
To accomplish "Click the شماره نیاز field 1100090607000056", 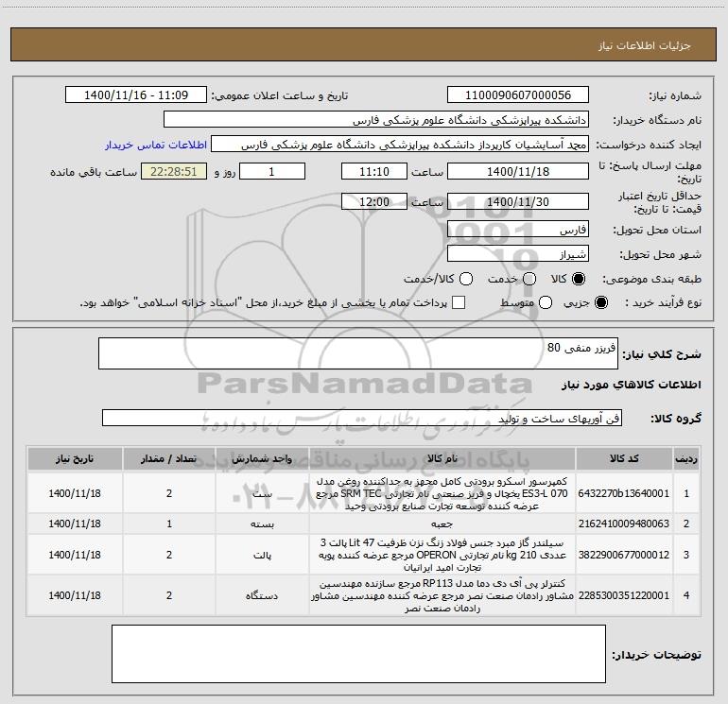I will click(x=518, y=95).
